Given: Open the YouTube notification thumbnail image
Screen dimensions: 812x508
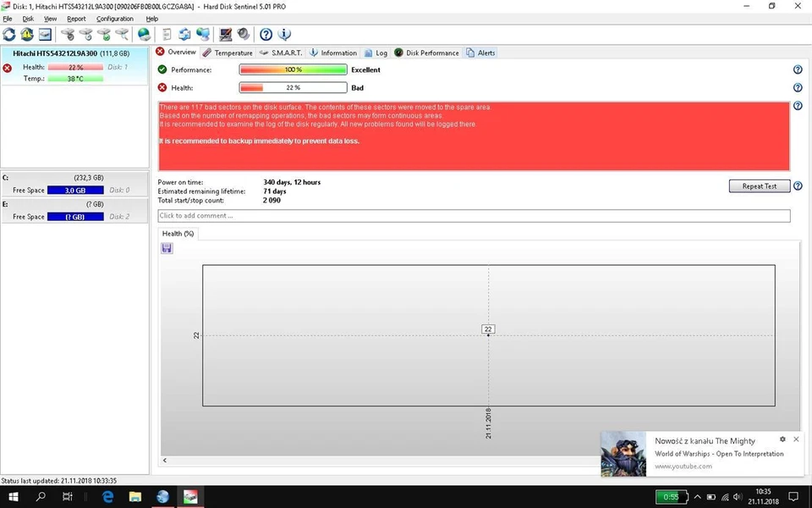Looking at the screenshot, I should tap(623, 454).
